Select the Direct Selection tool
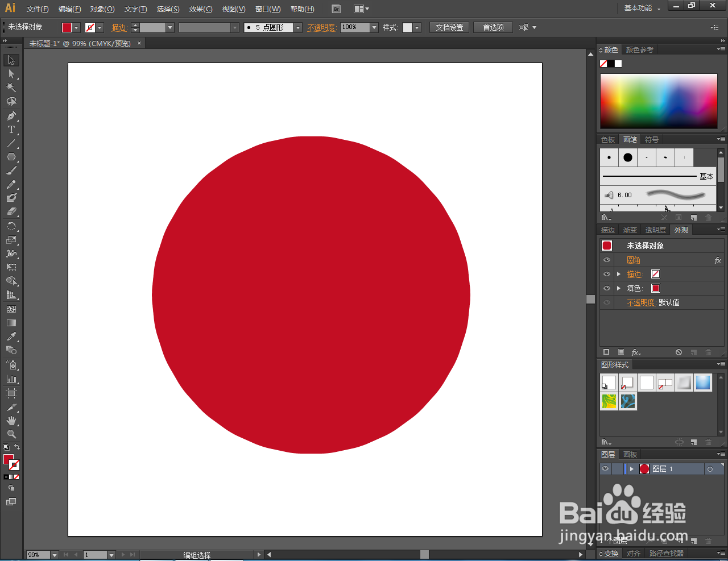Viewport: 728px width, 561px height. tap(11, 74)
